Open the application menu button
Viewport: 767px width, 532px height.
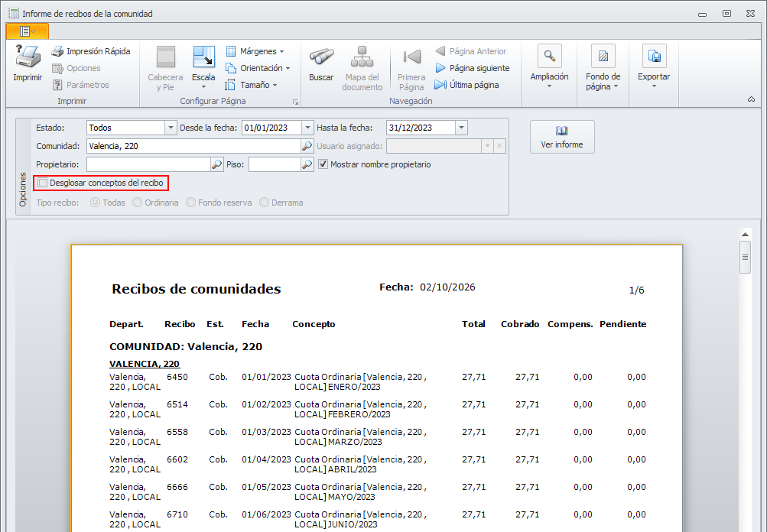coord(28,31)
